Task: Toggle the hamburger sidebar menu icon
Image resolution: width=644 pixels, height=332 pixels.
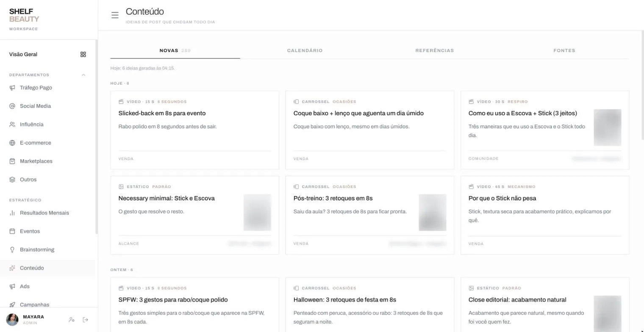Action: point(115,15)
